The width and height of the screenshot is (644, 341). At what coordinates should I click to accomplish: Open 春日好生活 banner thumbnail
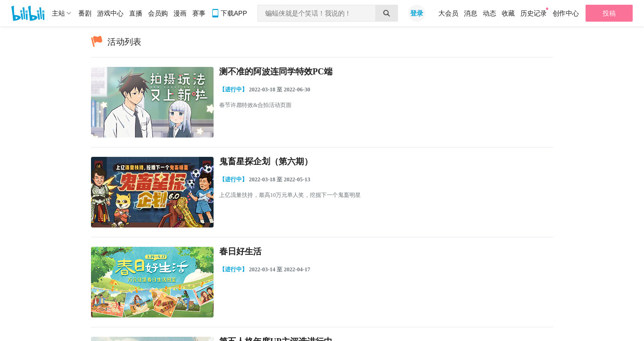tap(152, 282)
